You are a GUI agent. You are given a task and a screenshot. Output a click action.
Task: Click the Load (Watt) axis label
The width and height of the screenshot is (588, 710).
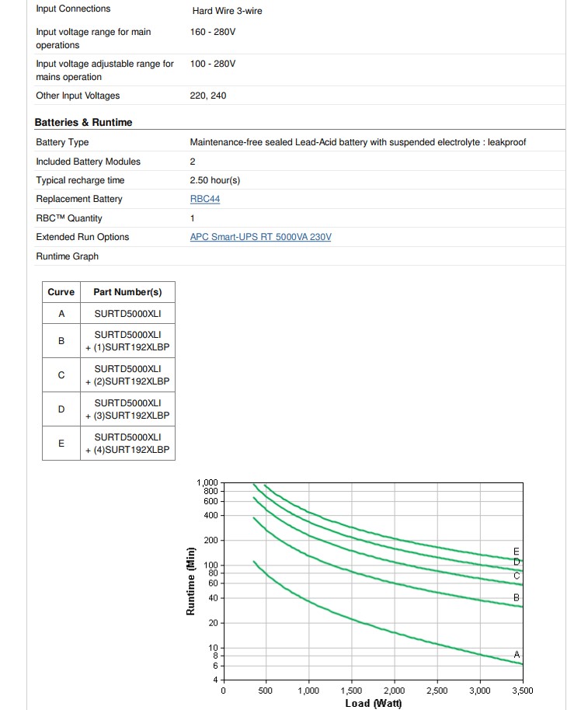click(x=373, y=703)
